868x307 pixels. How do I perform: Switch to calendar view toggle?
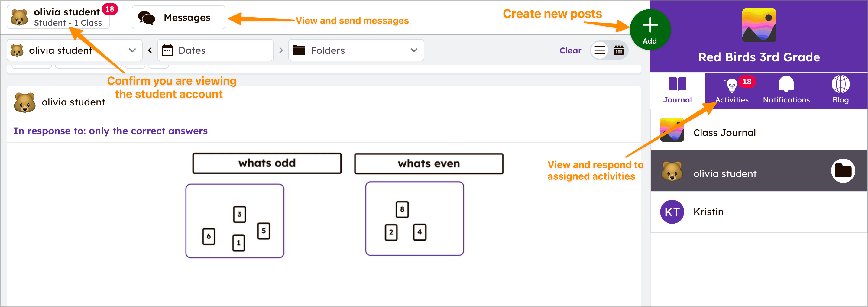[x=619, y=50]
